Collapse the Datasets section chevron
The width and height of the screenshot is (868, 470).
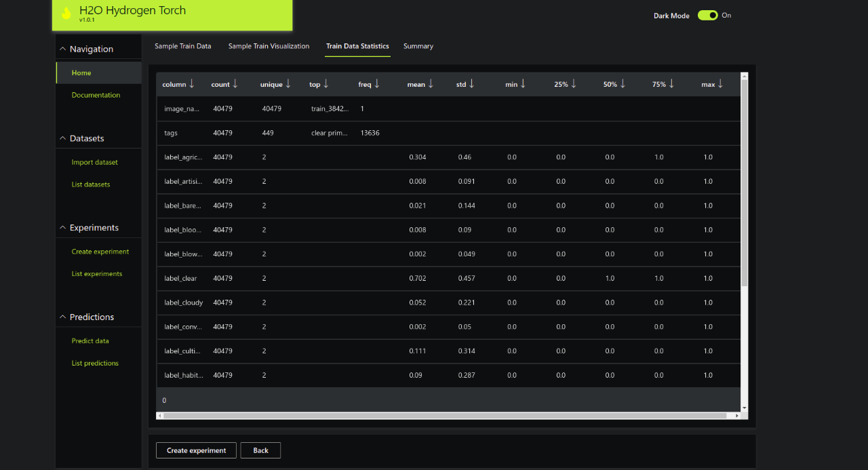click(x=63, y=138)
